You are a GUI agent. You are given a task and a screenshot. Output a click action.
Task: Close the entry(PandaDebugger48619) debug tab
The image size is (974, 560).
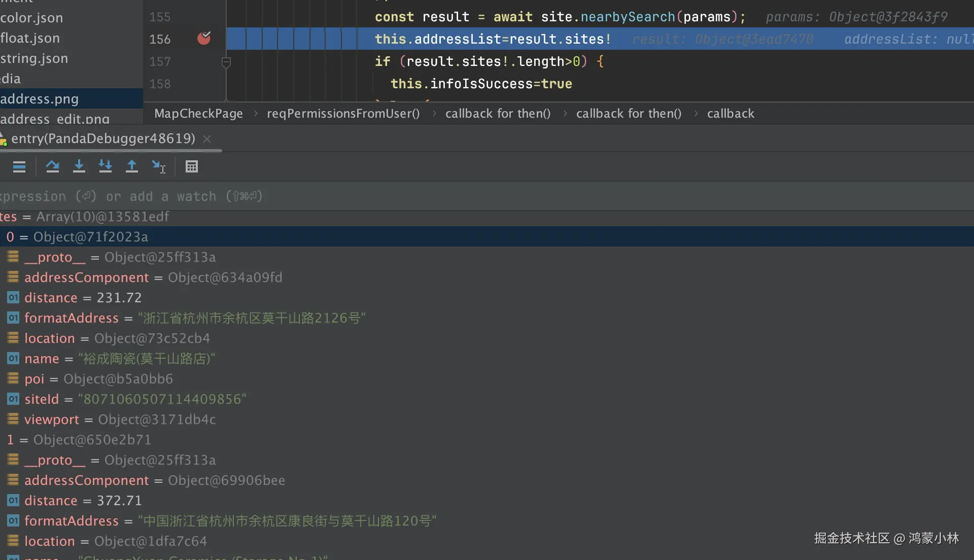point(207,139)
